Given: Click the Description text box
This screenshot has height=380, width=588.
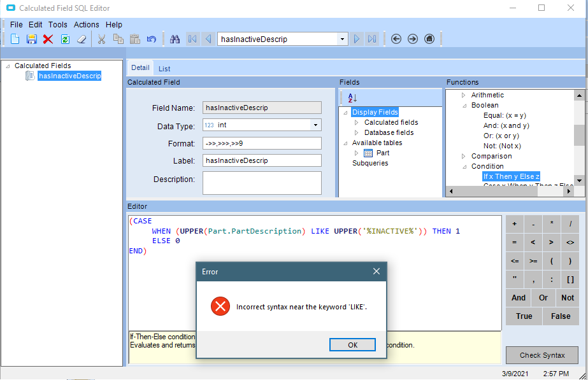Looking at the screenshot, I should tap(262, 183).
